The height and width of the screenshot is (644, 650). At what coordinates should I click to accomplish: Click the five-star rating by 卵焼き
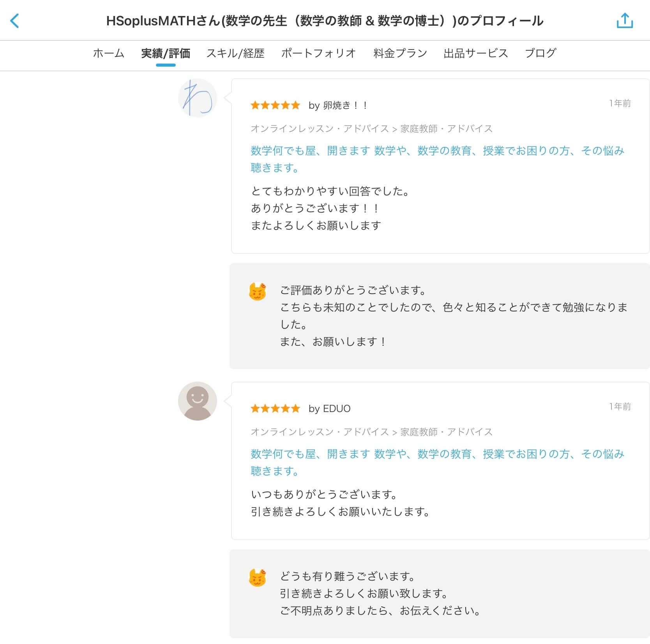click(275, 105)
